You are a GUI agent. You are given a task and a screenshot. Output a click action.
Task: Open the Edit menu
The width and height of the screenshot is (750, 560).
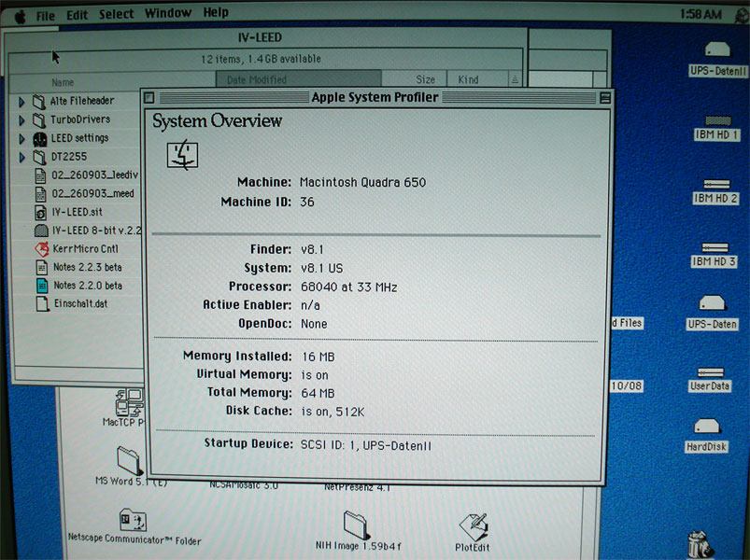[77, 15]
